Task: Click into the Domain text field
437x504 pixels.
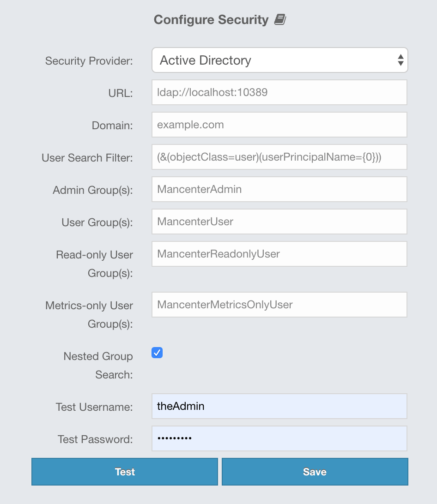Action: click(x=279, y=125)
